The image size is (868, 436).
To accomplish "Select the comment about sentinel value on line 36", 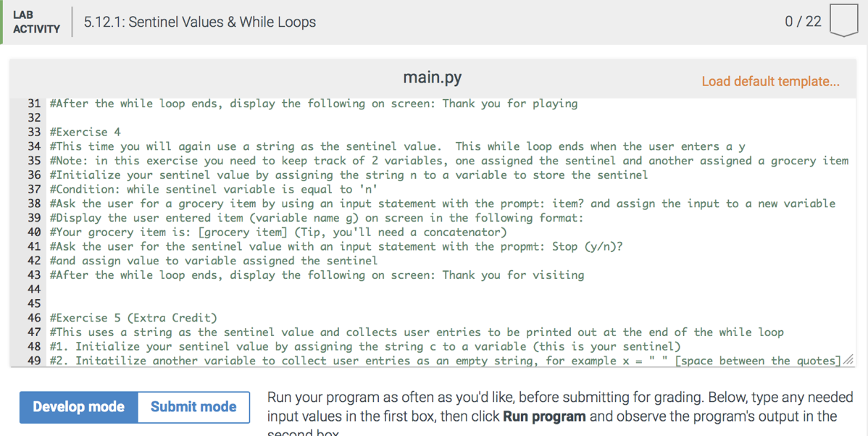I will (348, 175).
